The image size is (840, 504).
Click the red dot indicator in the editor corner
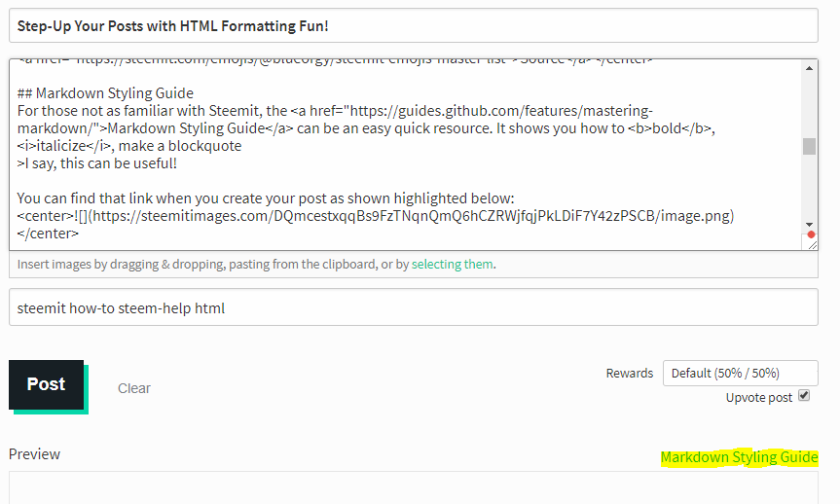point(811,234)
